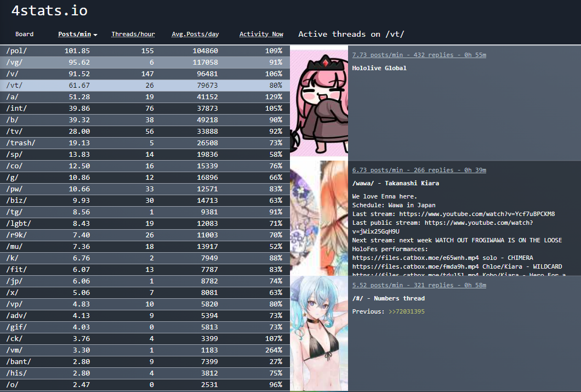The width and height of the screenshot is (581, 392).
Task: Select the /r9k/ board row
Action: [145, 235]
